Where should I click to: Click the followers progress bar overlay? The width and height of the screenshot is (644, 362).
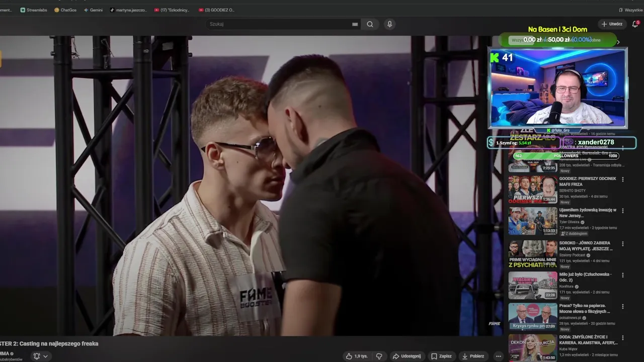point(566,156)
